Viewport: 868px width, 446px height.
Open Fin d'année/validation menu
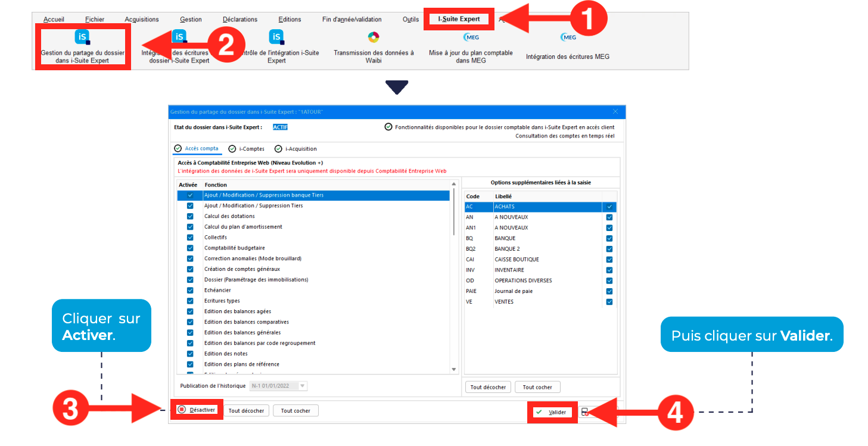(x=351, y=20)
